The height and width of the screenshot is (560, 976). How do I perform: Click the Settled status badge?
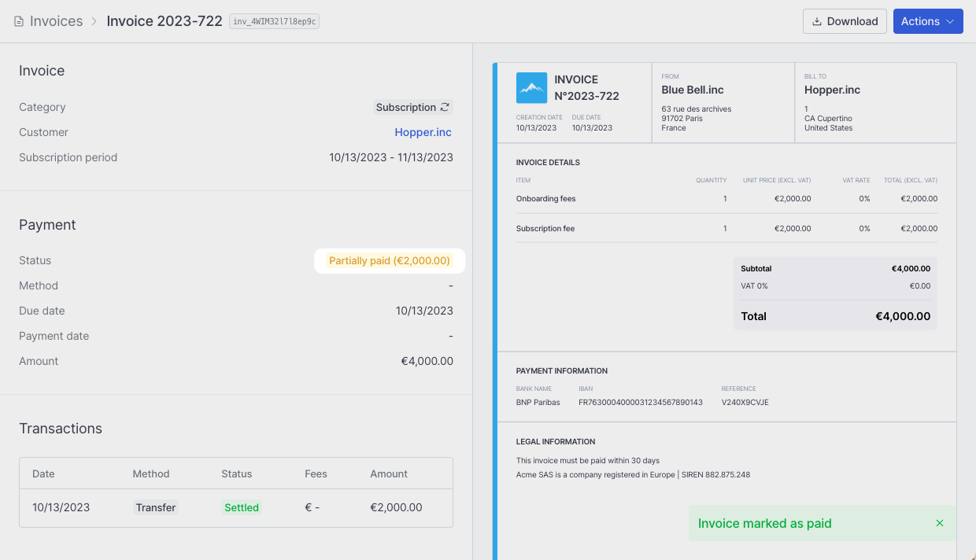(242, 507)
